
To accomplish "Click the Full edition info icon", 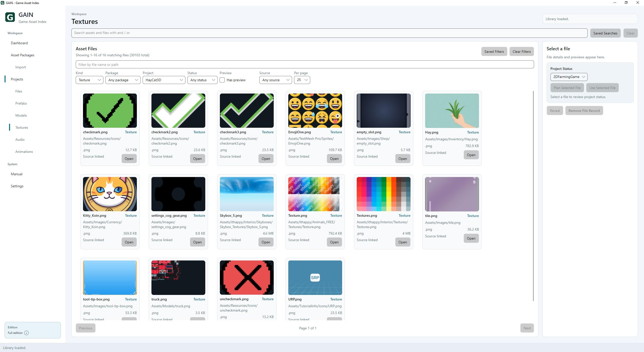I will [26, 333].
